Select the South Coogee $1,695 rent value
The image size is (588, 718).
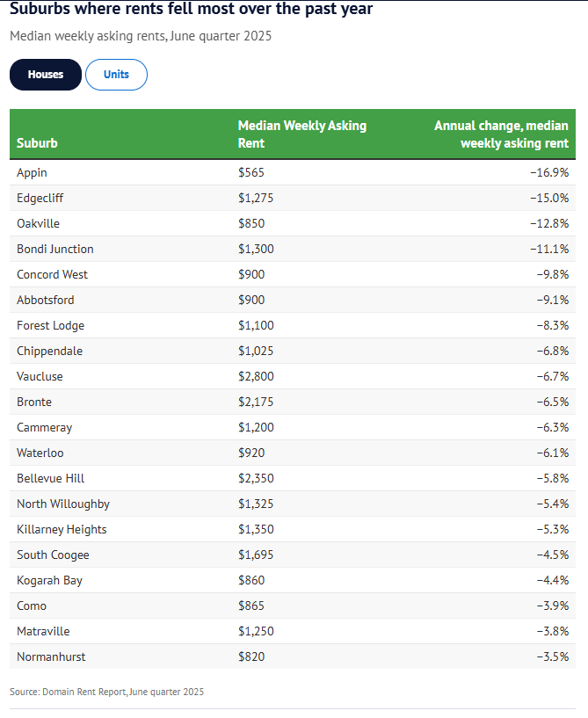click(256, 555)
